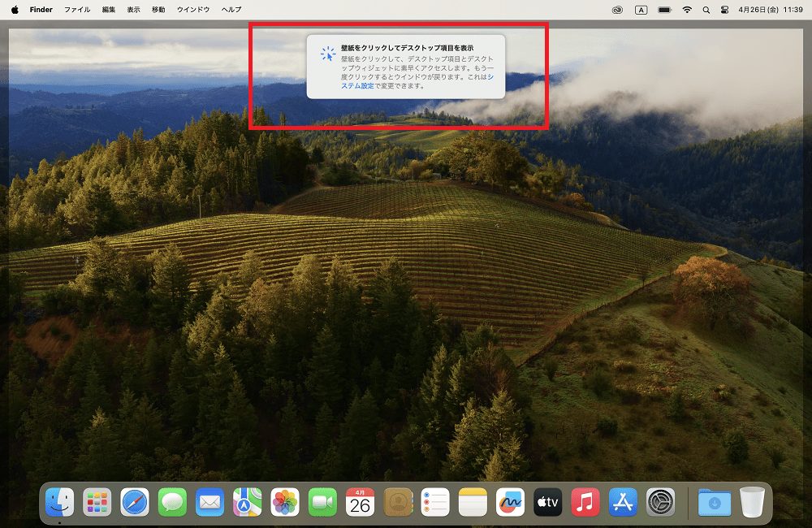The image size is (812, 528).
Task: Click the date and time 4月26日(金) 11:39
Action: click(771, 9)
